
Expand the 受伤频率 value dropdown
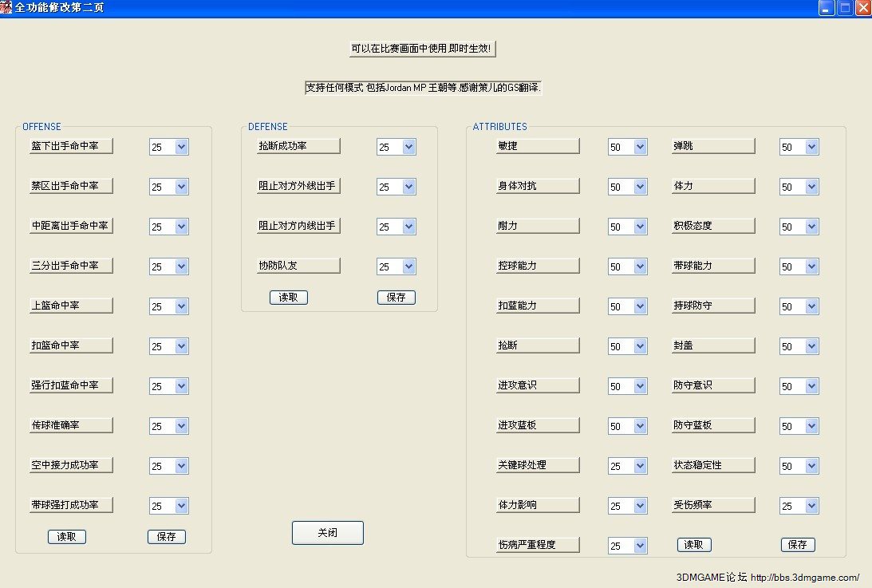811,506
